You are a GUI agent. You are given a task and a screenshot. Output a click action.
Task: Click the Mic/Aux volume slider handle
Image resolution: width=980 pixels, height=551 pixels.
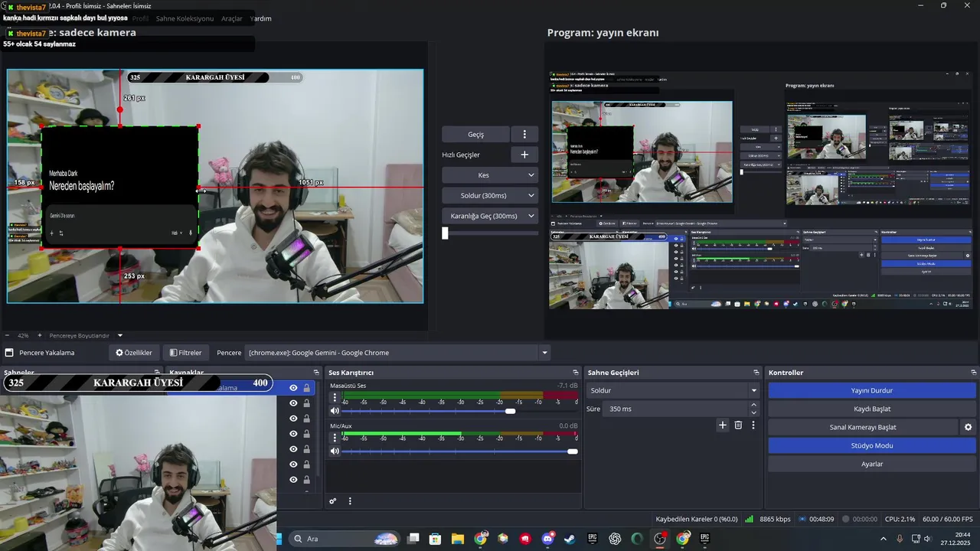pos(572,451)
